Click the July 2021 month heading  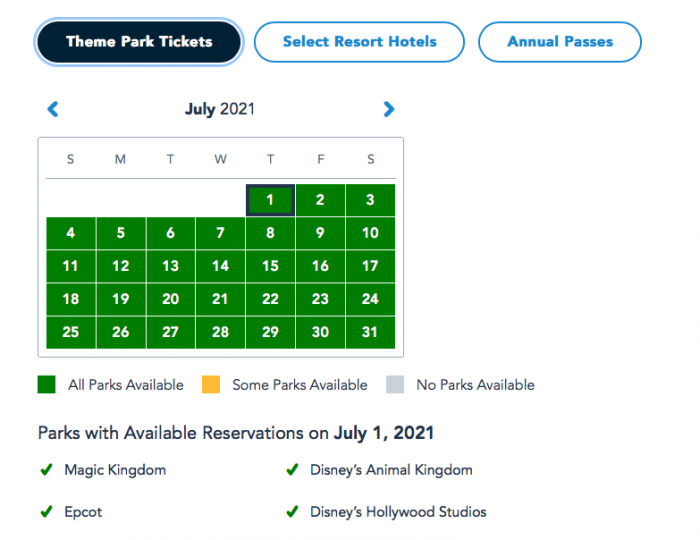point(220,109)
